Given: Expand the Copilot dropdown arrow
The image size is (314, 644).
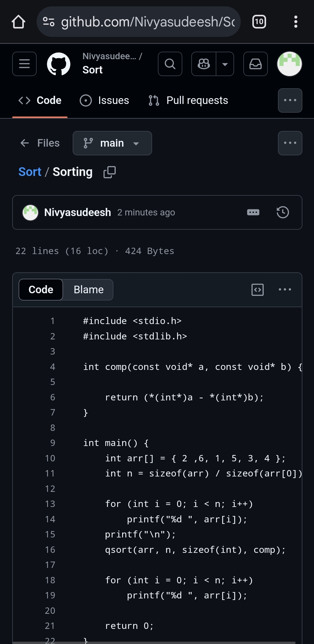Looking at the screenshot, I should (225, 64).
